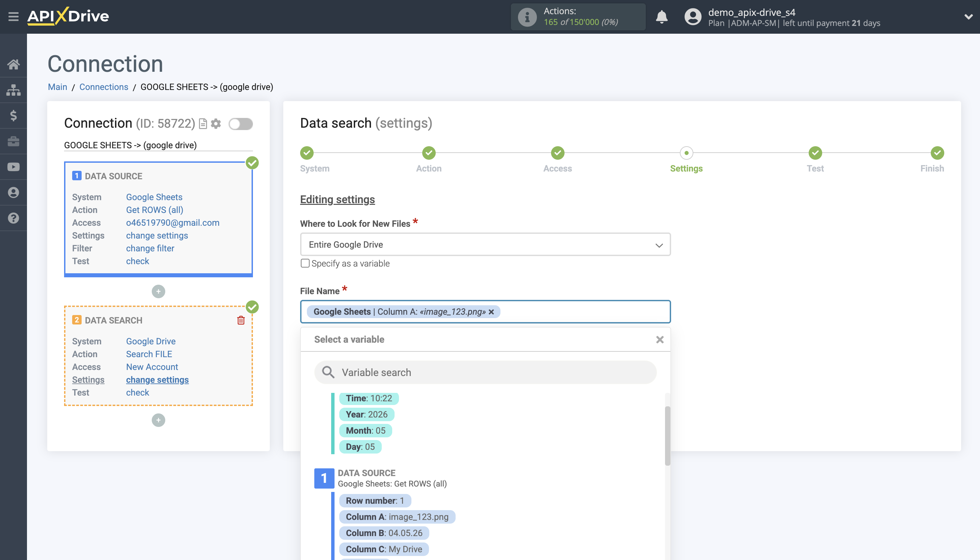This screenshot has height=560, width=980.
Task: Open the help question sidebar icon
Action: pos(13,218)
